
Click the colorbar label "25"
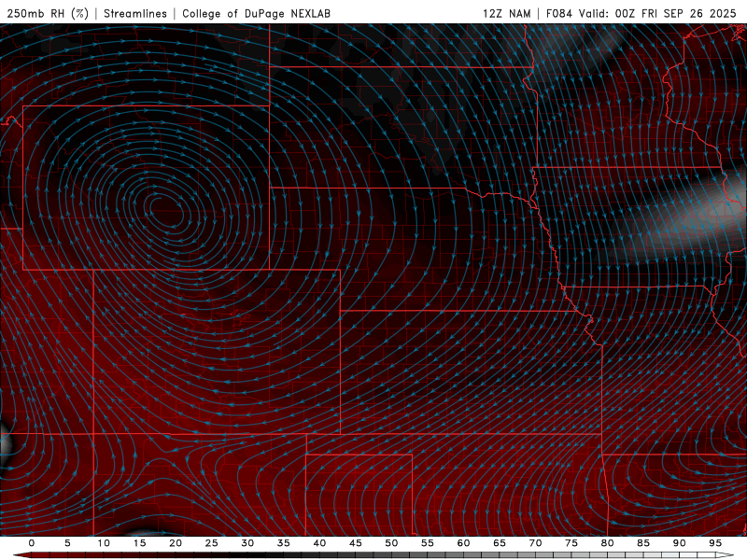tap(212, 543)
